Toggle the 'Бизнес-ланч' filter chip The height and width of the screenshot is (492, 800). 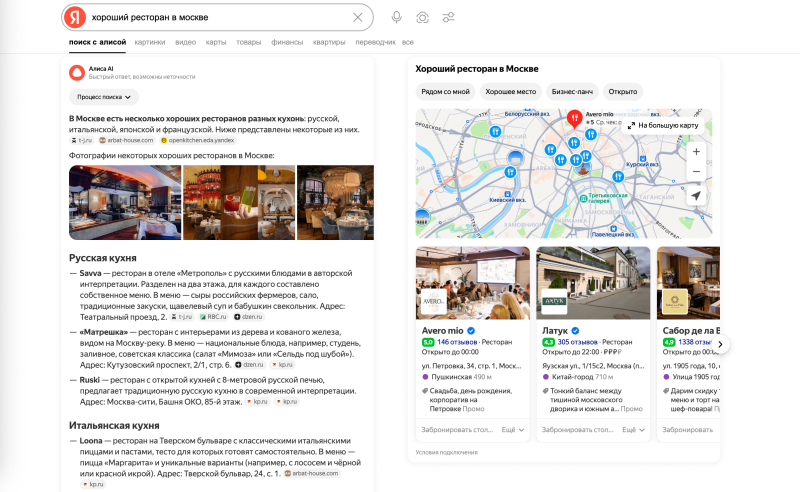573,91
